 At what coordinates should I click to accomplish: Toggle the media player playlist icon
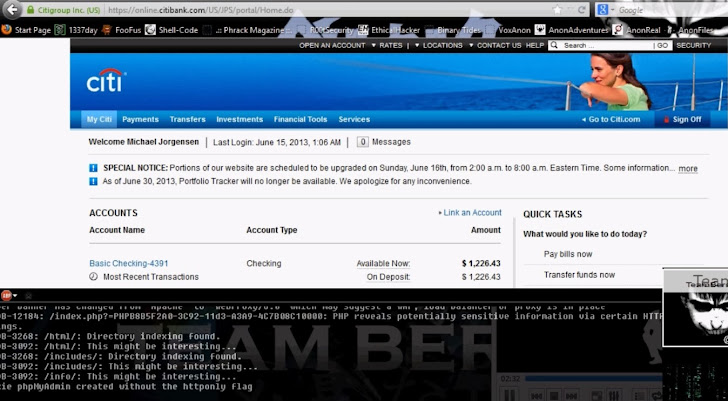pyautogui.click(x=639, y=396)
